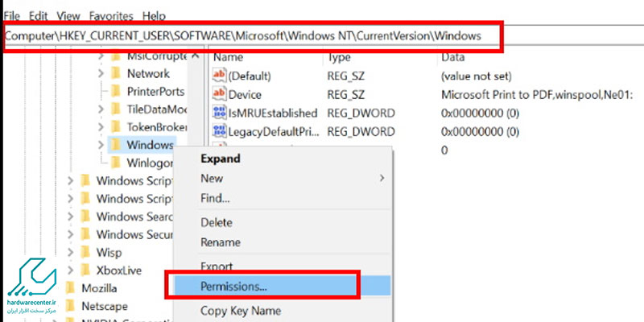Click the MsiCorrupte folder icon

116,56
